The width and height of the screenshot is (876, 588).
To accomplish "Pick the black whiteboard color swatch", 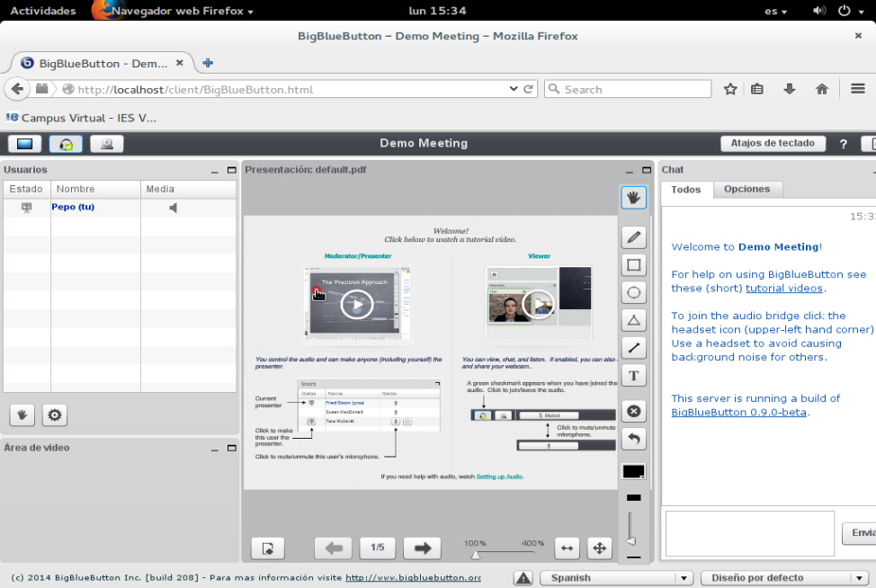I will coord(633,472).
